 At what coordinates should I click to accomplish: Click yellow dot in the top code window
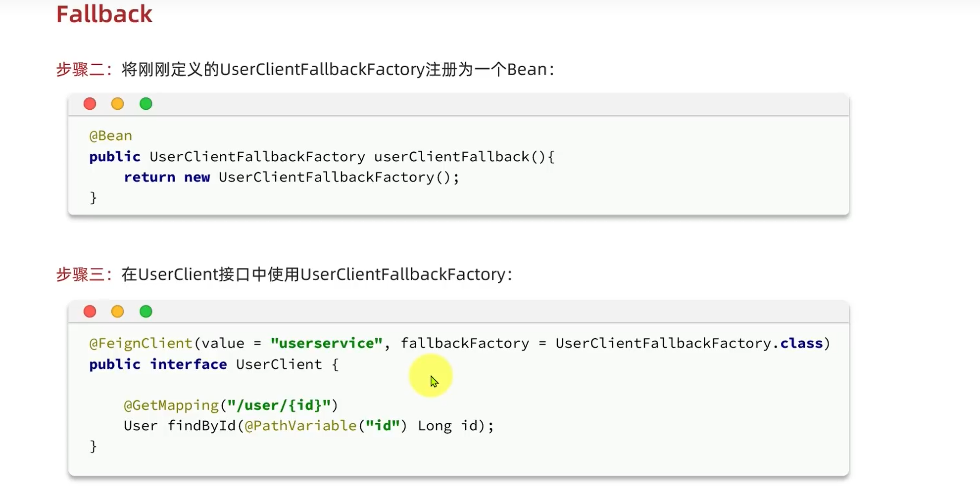[117, 104]
